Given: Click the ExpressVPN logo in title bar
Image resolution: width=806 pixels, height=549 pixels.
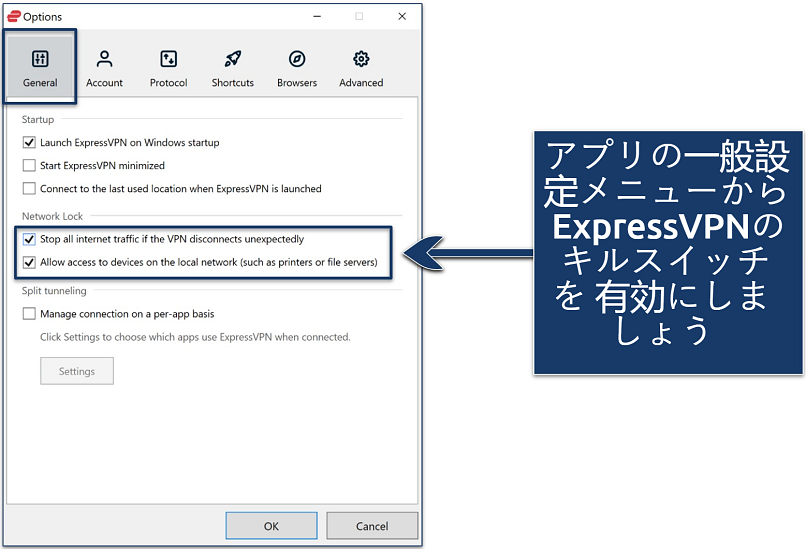Looking at the screenshot, I should [x=13, y=16].
